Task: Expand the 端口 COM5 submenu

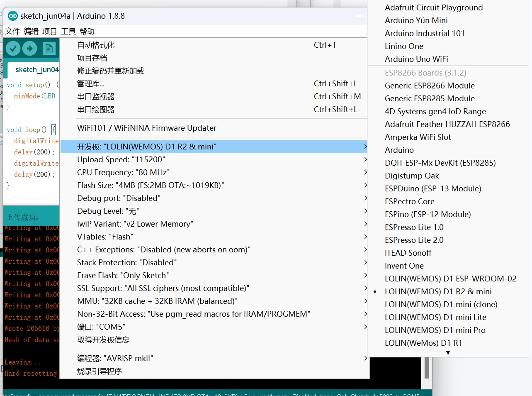Action: [214, 327]
